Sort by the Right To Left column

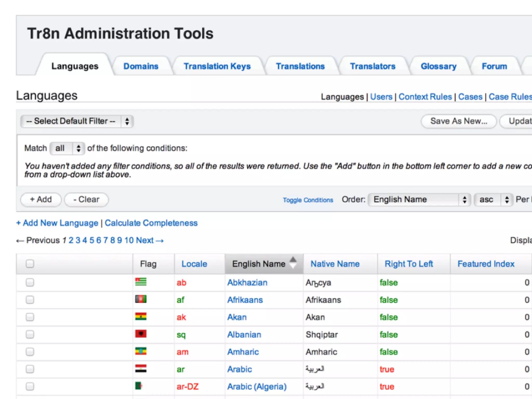point(409,264)
